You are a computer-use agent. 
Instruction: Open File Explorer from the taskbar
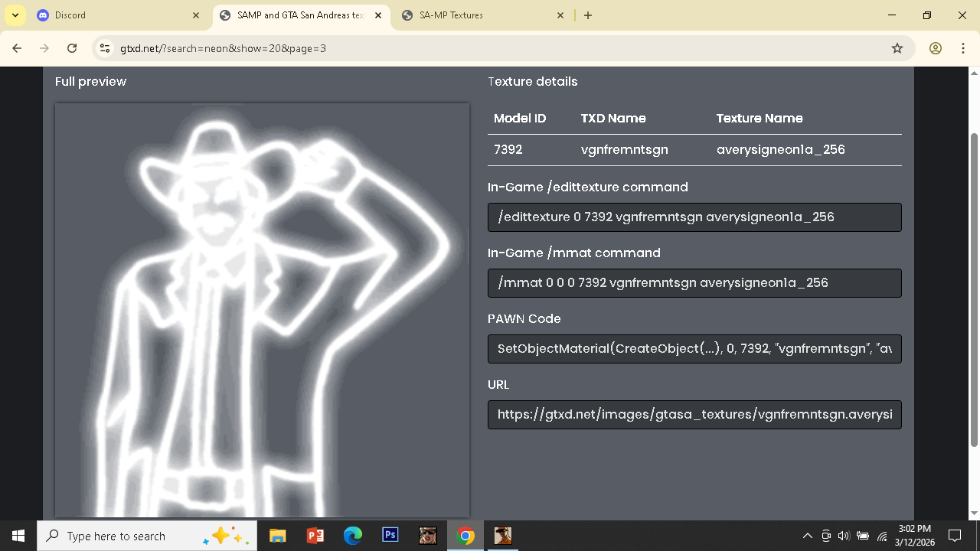(x=277, y=536)
